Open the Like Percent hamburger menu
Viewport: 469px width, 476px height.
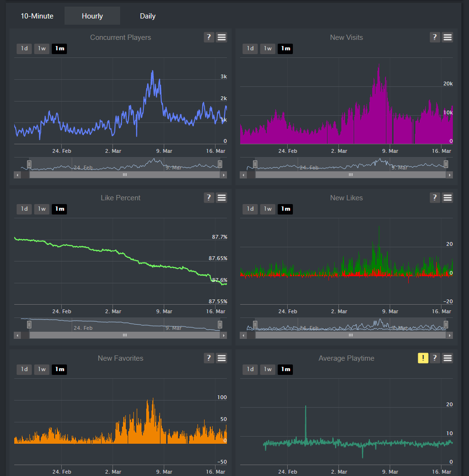point(221,197)
